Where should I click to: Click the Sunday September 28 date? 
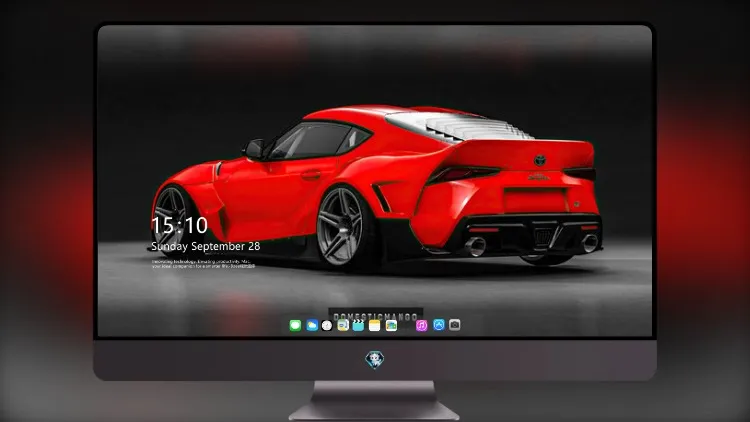[x=206, y=246]
